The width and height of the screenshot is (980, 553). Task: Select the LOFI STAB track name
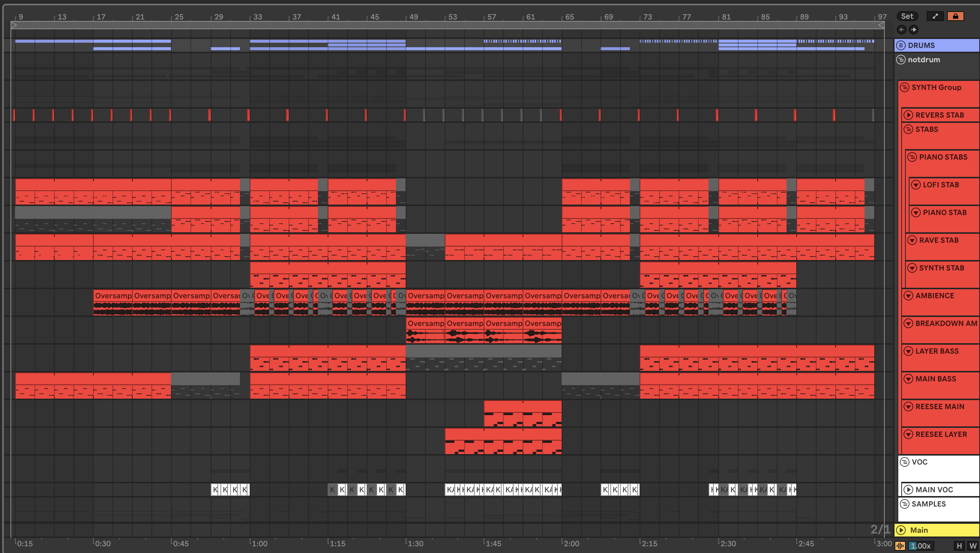point(941,185)
